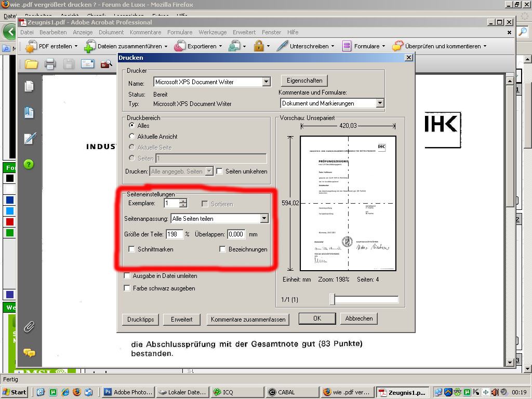Image resolution: width=532 pixels, height=399 pixels.
Task: Click the save diskette toolbar icon
Action: click(69, 64)
